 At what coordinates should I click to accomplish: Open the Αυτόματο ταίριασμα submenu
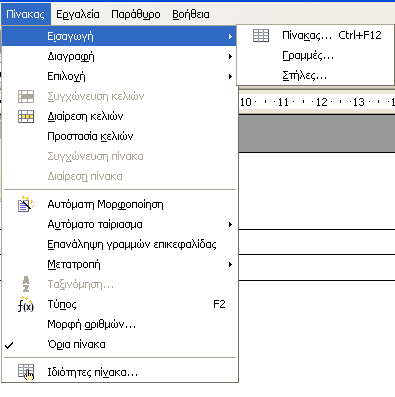click(x=119, y=224)
